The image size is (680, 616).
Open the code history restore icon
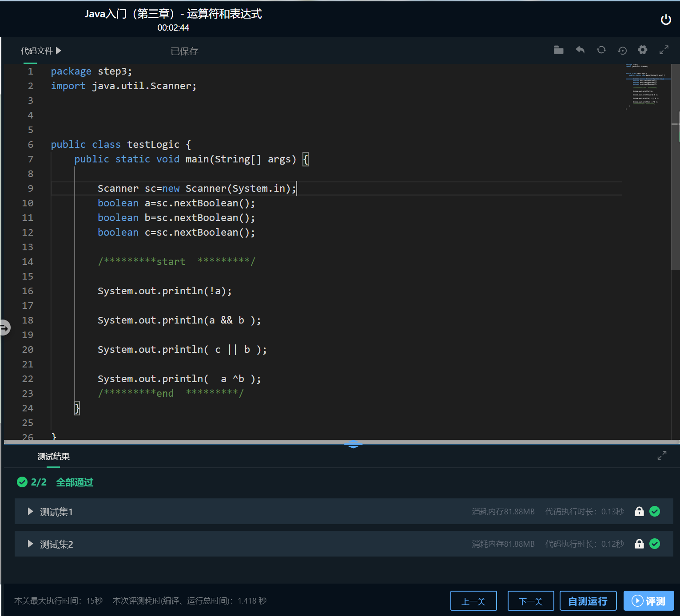tap(622, 50)
